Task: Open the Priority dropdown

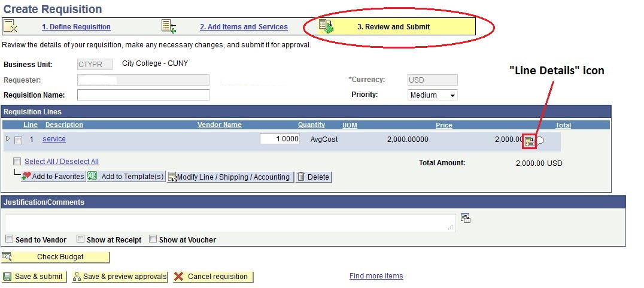Action: click(x=432, y=95)
